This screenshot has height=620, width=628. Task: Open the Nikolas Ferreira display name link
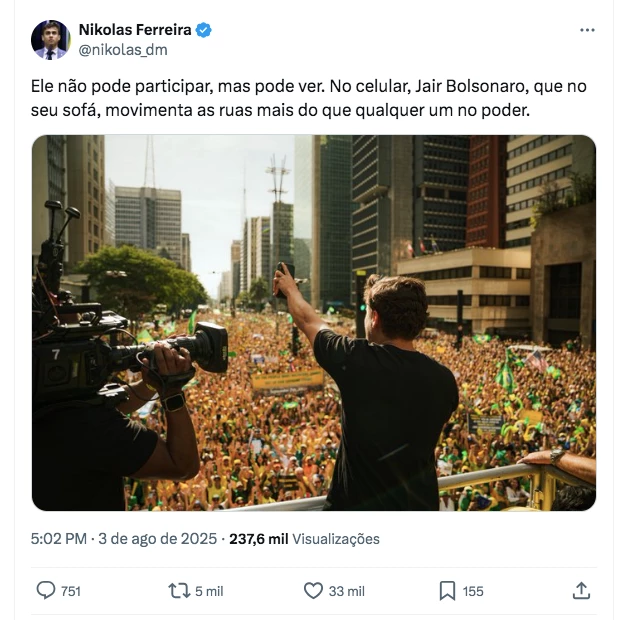tap(135, 30)
